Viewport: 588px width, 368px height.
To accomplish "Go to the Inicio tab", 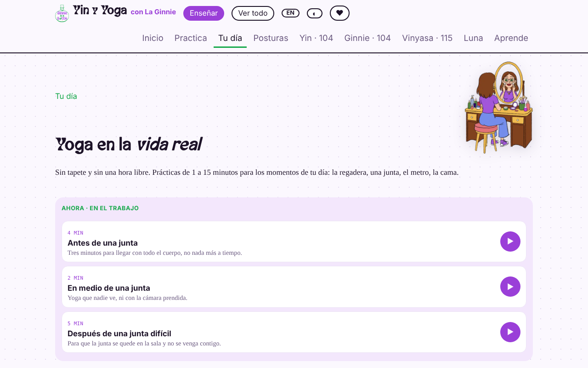I will coord(153,38).
